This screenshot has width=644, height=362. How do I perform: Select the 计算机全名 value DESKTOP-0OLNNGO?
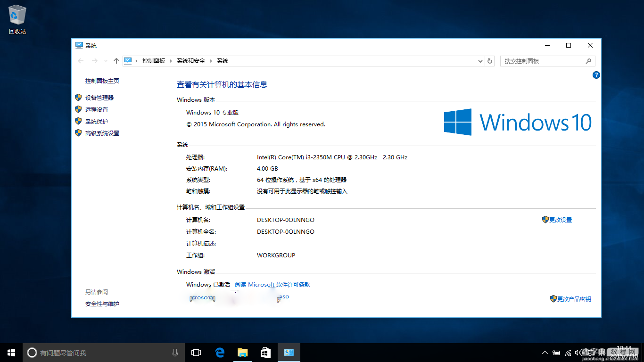pos(286,232)
